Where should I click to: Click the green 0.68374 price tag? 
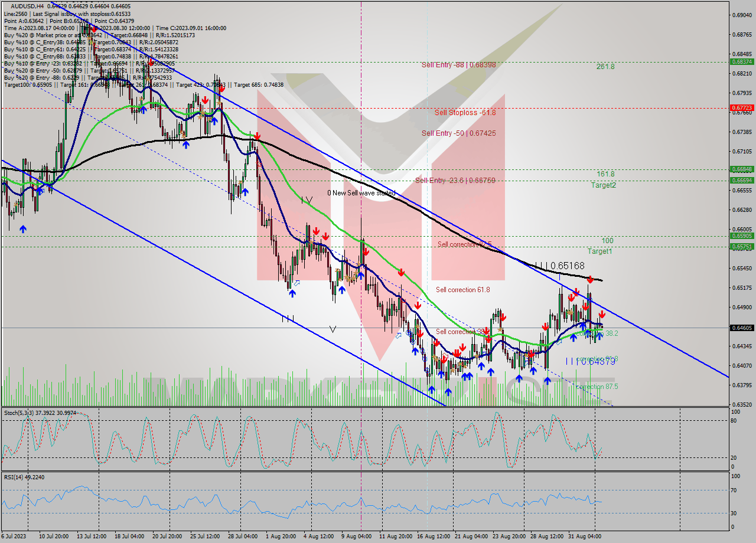[x=741, y=62]
